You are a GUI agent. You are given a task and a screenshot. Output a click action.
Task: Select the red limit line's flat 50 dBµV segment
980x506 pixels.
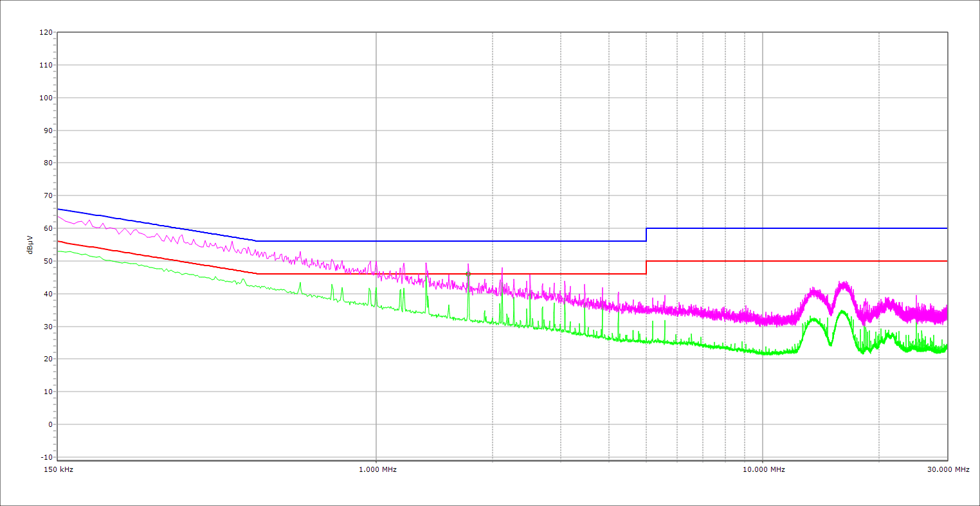coord(797,261)
